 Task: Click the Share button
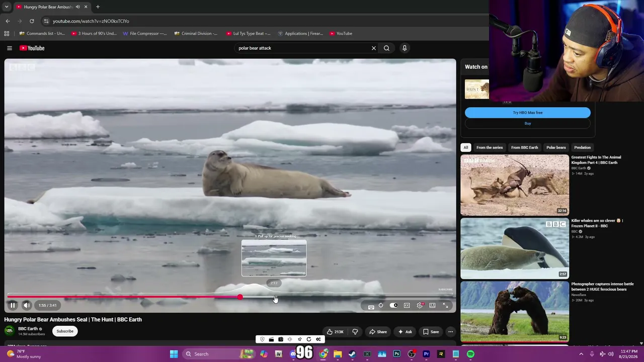pyautogui.click(x=378, y=332)
